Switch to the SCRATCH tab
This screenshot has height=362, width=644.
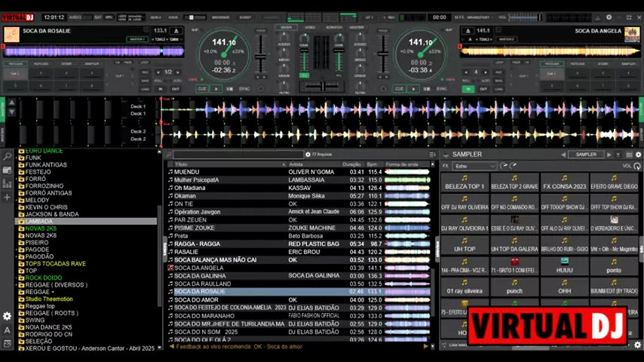click(333, 27)
